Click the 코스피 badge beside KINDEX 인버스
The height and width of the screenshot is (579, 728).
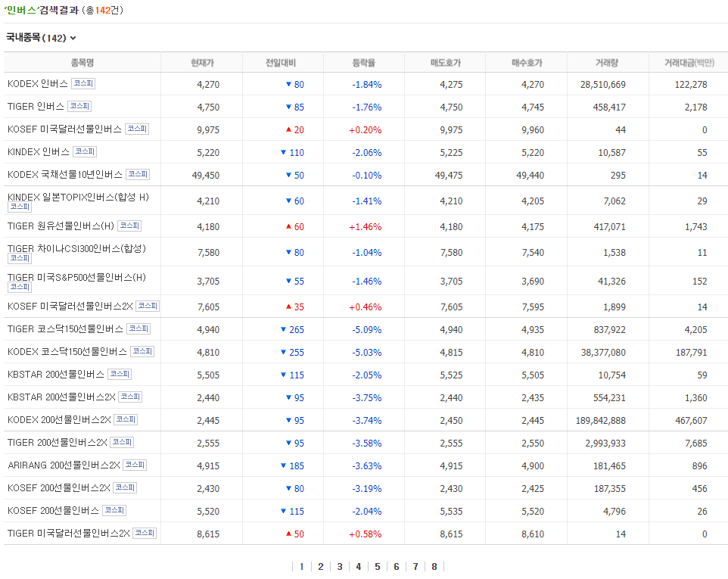tap(85, 152)
